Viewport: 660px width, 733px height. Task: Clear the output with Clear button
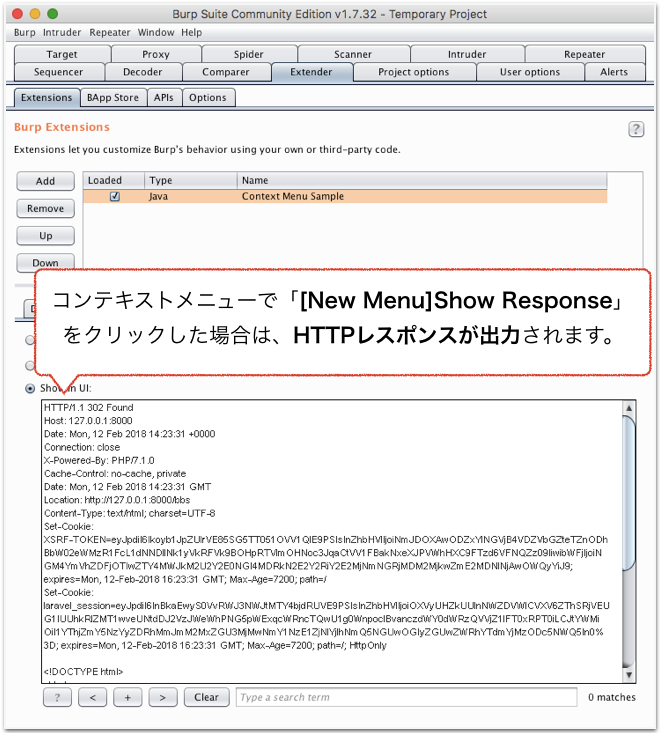click(x=207, y=697)
